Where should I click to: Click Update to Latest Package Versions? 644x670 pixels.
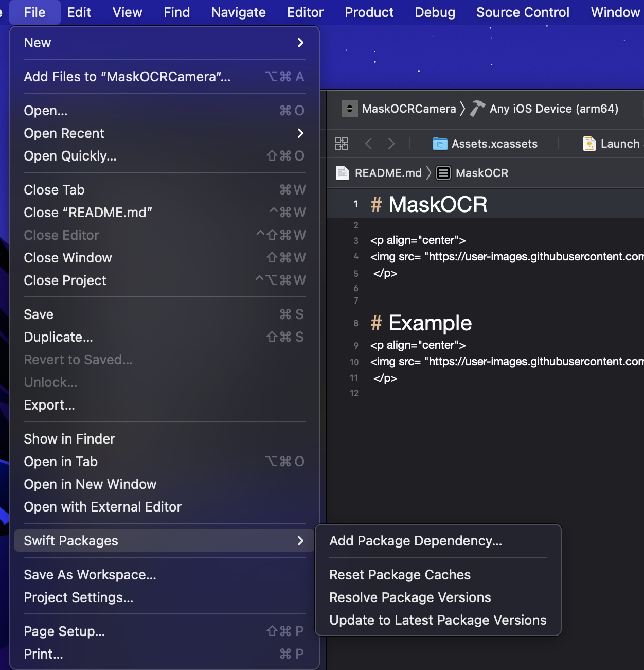(438, 620)
